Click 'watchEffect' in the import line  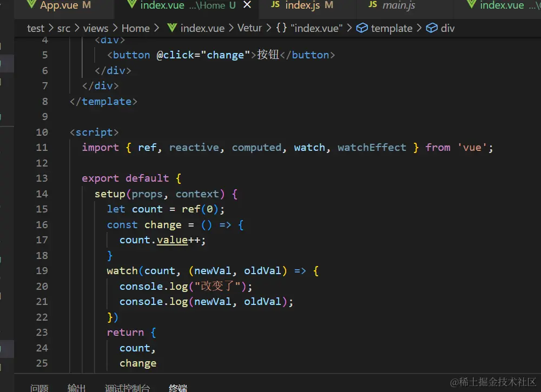[x=372, y=148]
